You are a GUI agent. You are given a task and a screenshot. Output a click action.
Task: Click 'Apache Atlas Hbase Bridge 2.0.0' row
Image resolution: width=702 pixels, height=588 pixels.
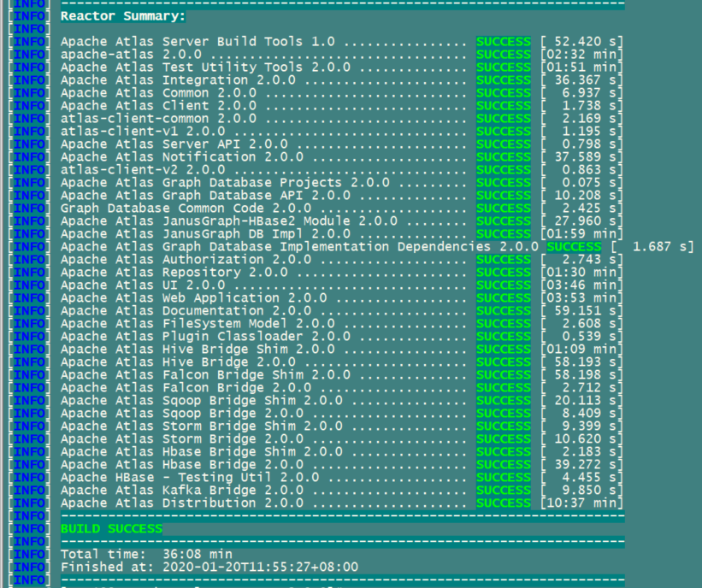[182, 465]
